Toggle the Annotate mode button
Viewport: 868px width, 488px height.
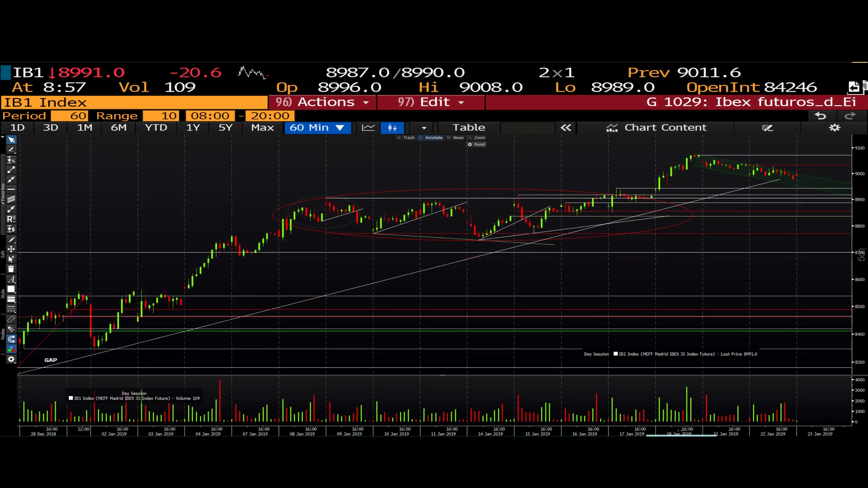[431, 138]
